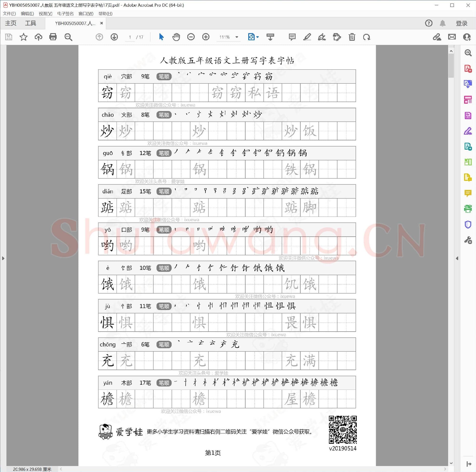Save the PDF using the save icon
476x472 pixels.
(9, 37)
